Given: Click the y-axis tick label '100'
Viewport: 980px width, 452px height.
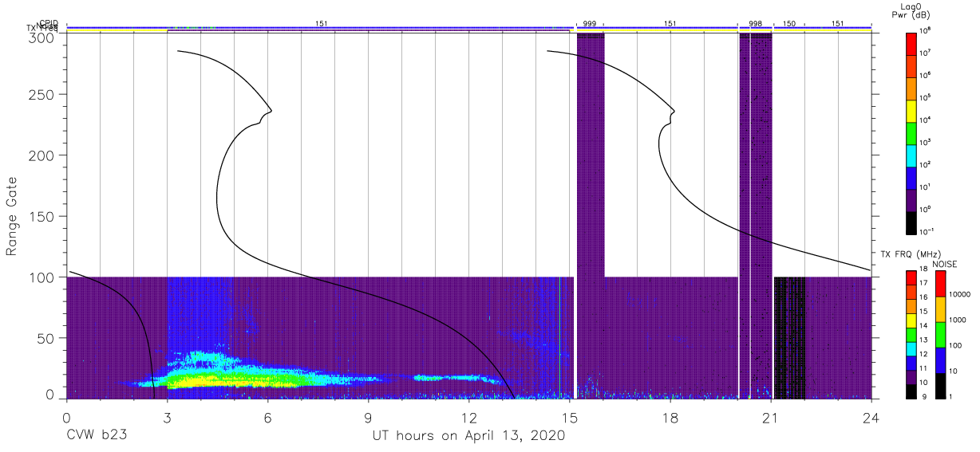Looking at the screenshot, I should pos(42,277).
